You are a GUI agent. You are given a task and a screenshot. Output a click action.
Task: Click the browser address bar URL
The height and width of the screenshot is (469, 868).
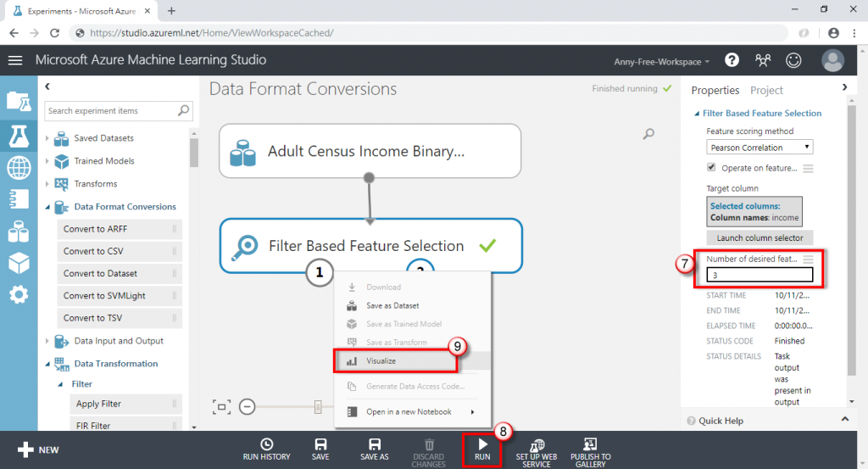click(211, 33)
